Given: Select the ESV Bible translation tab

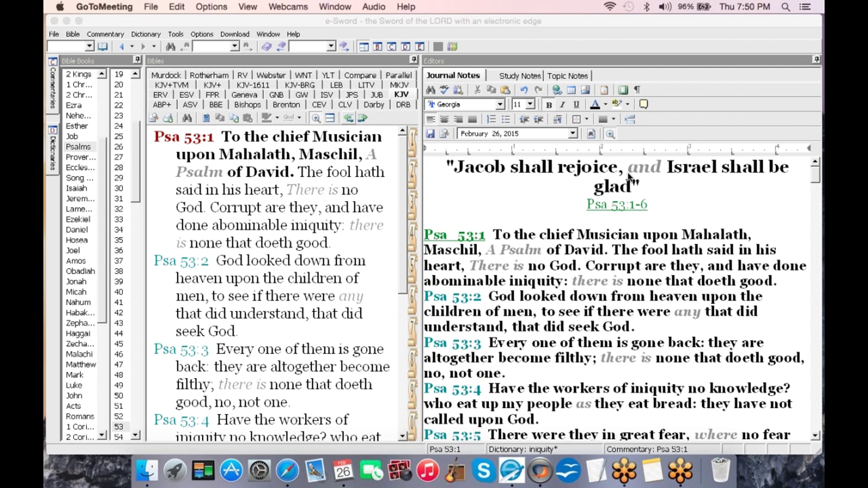Looking at the screenshot, I should pyautogui.click(x=187, y=95).
